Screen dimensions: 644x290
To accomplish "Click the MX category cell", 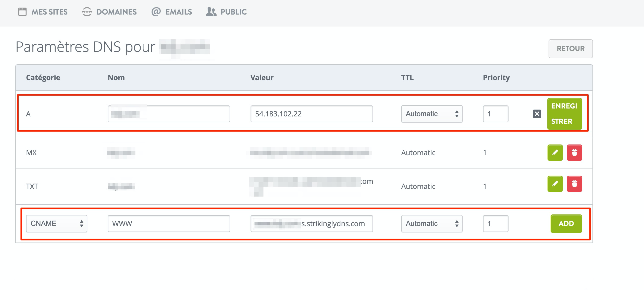I will [31, 153].
